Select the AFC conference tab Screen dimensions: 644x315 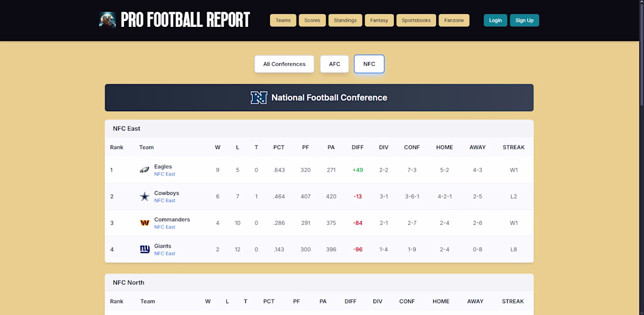[334, 64]
